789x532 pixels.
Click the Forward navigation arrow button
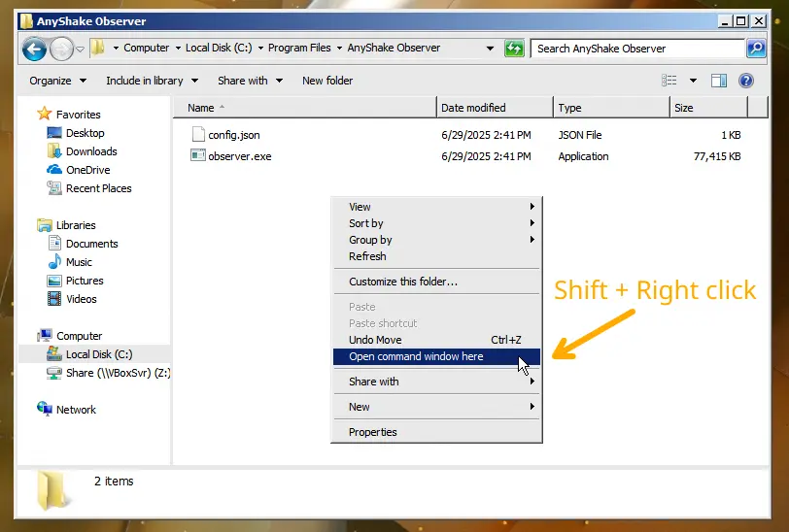coord(61,49)
